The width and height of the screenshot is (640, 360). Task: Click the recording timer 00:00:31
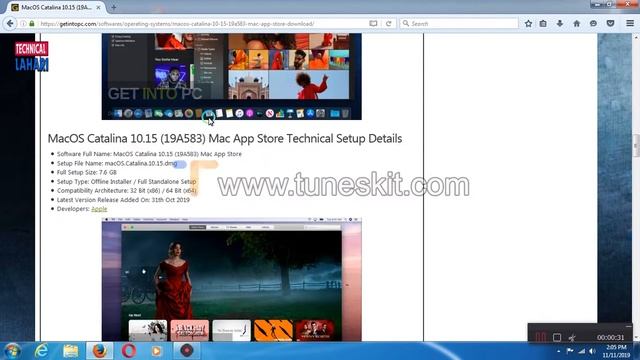(610, 338)
